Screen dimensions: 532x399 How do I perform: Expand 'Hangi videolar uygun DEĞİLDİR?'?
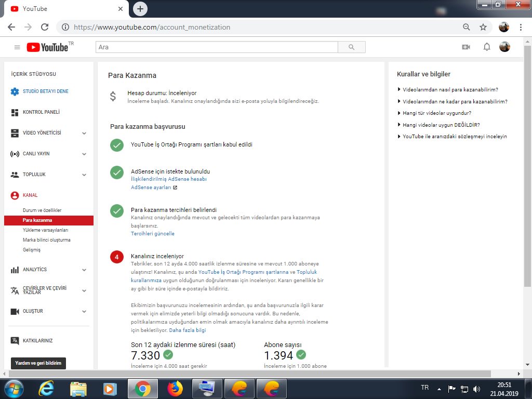click(438, 125)
